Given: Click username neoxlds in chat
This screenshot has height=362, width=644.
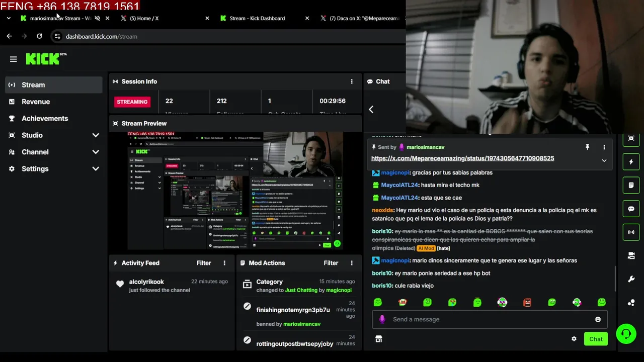Looking at the screenshot, I should pos(382,210).
